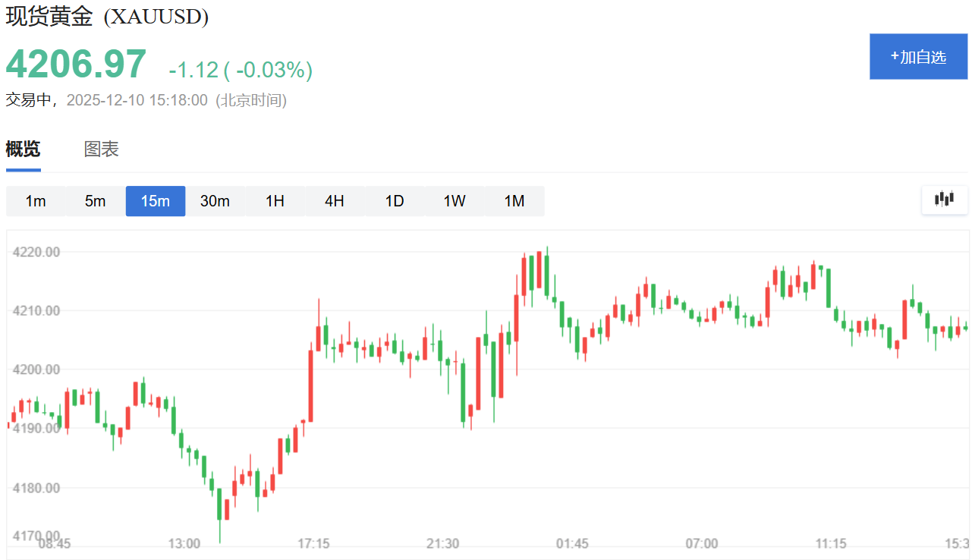Click the 4220.00 price axis label
The width and height of the screenshot is (972, 560).
tap(36, 252)
